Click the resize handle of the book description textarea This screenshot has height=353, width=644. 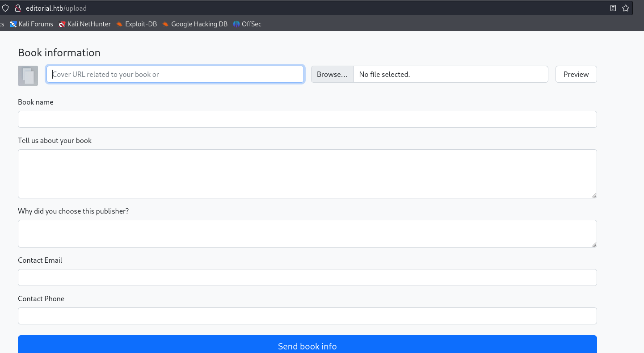click(x=594, y=195)
